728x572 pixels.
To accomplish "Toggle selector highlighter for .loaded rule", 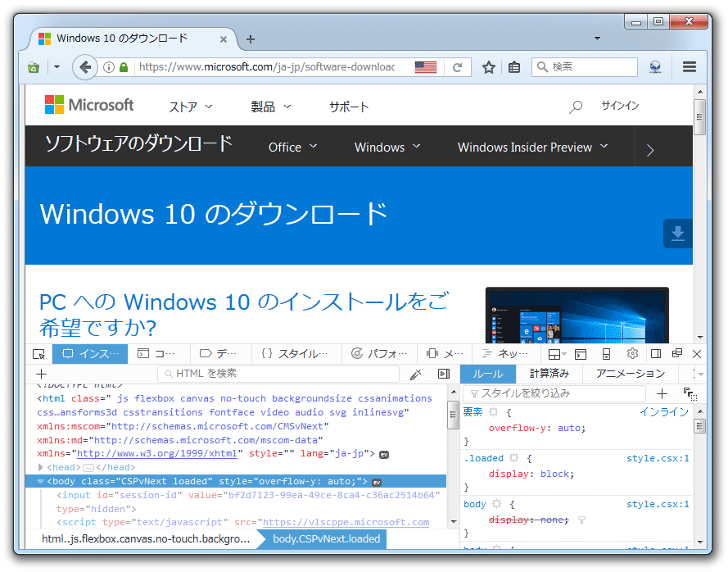I will coord(513,458).
